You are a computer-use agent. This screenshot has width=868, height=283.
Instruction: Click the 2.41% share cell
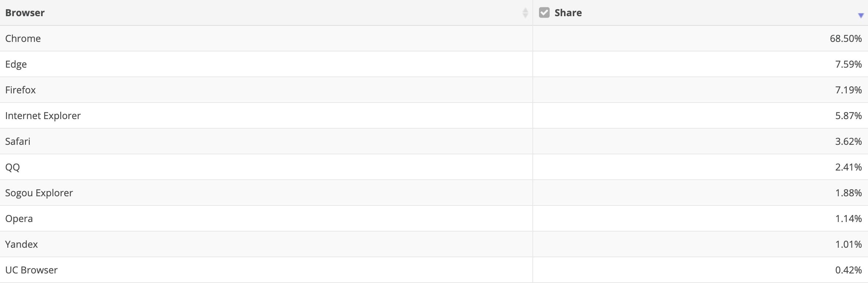[x=848, y=167]
